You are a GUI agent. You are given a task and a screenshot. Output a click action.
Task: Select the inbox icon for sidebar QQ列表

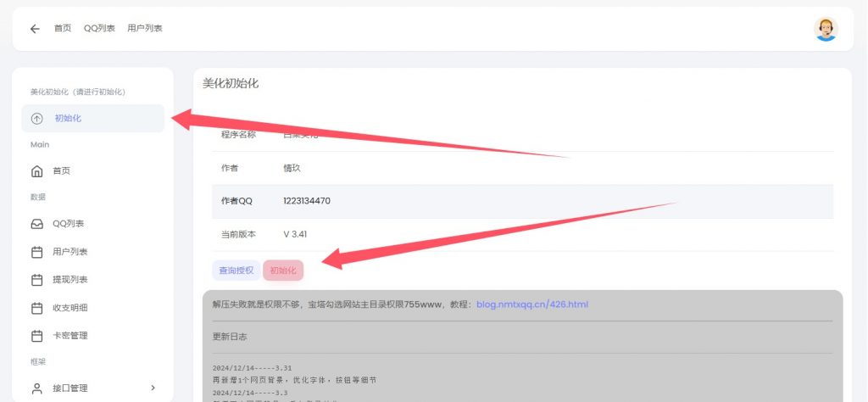[36, 225]
